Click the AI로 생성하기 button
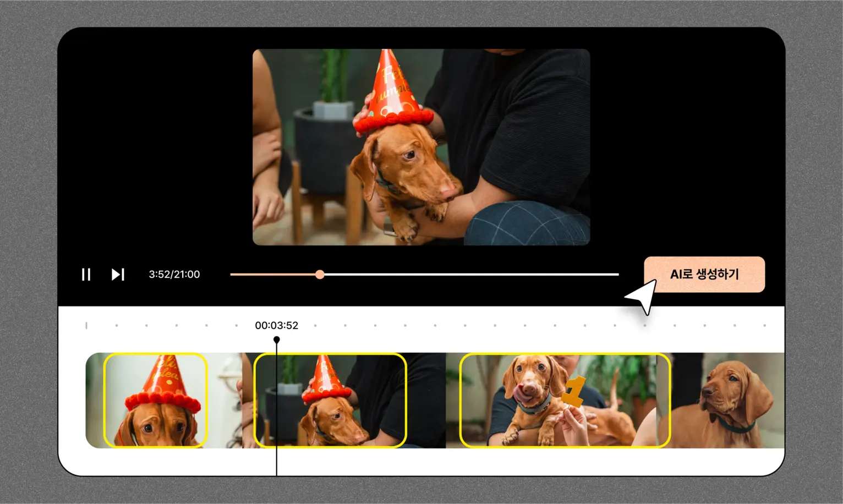The width and height of the screenshot is (843, 504). (704, 275)
